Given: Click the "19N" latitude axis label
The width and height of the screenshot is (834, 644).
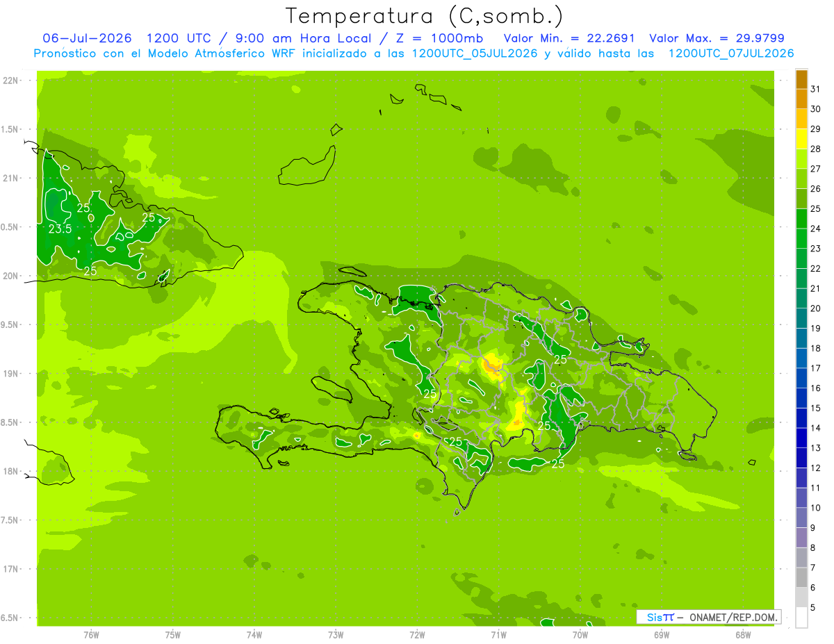Looking at the screenshot, I should click(x=11, y=373).
